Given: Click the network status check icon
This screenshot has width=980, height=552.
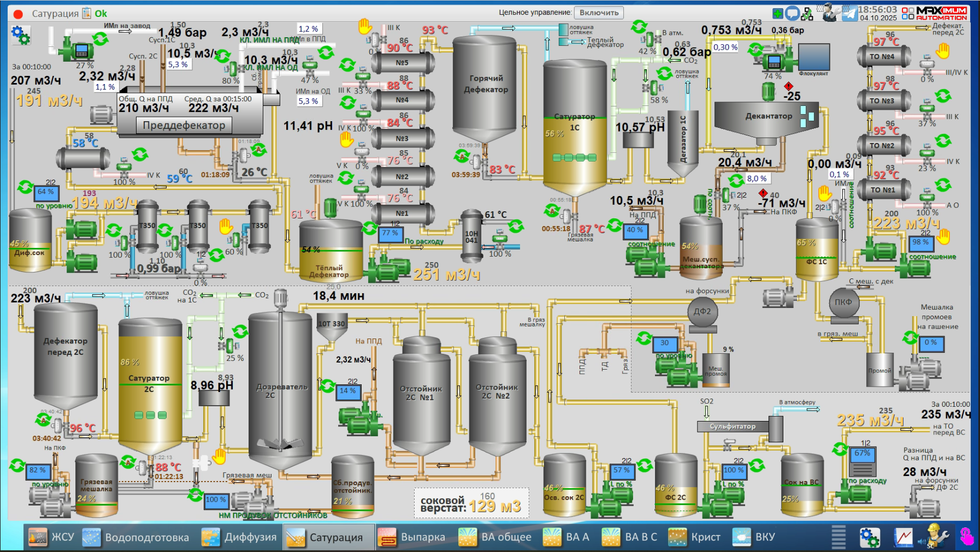Looking at the screenshot, I should pos(807,14).
